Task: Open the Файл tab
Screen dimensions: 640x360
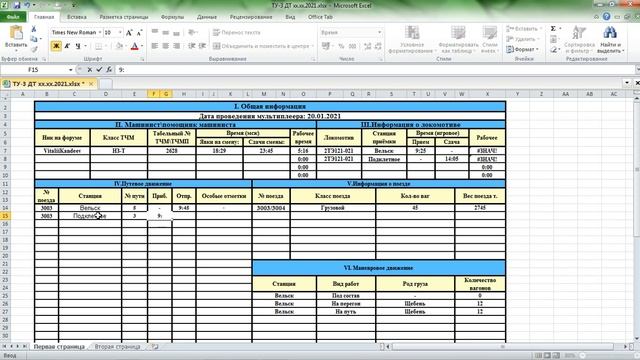Action: coord(13,17)
